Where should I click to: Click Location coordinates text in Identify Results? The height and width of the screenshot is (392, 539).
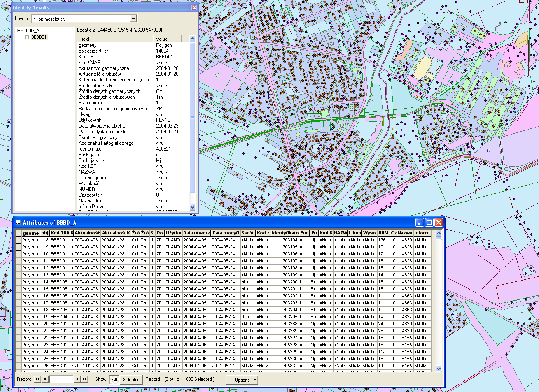coord(119,30)
